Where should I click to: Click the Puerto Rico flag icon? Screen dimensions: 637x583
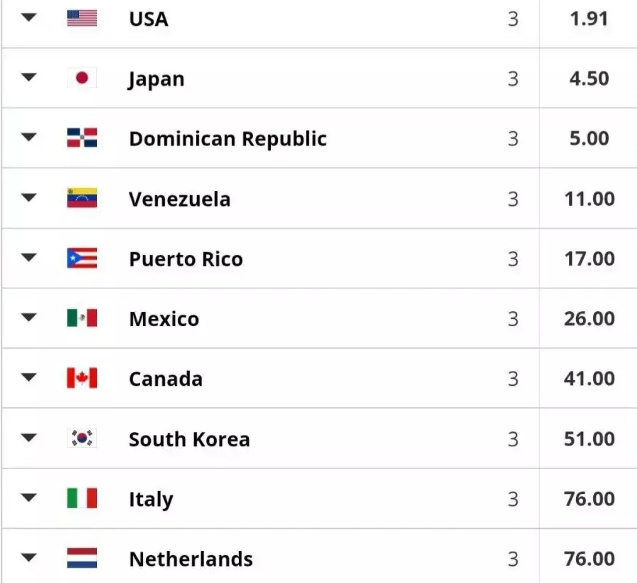82,258
